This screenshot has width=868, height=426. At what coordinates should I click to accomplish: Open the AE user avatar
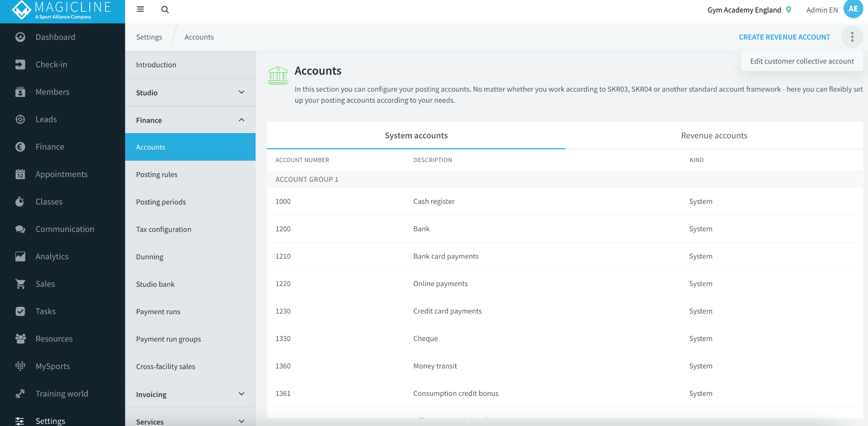tap(853, 9)
